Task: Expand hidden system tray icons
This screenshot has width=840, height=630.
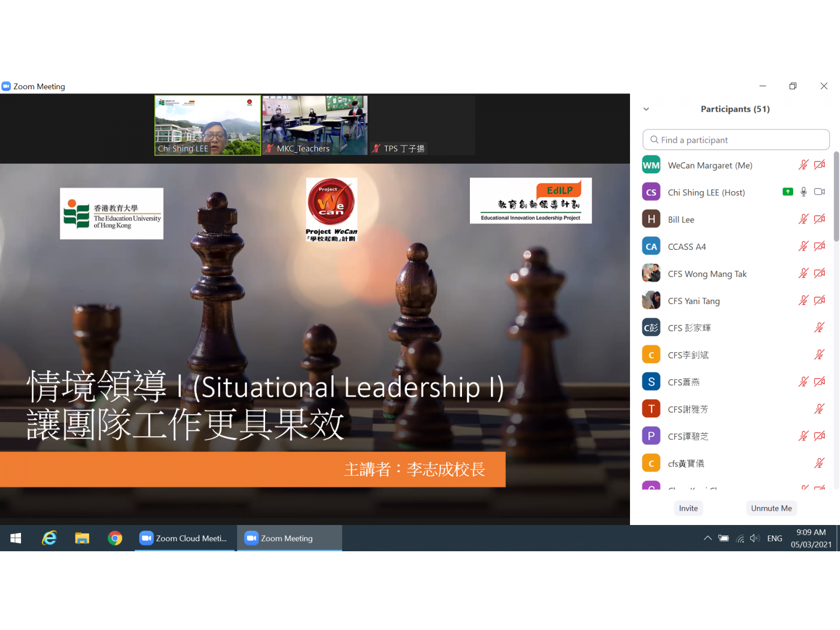Action: [708, 538]
